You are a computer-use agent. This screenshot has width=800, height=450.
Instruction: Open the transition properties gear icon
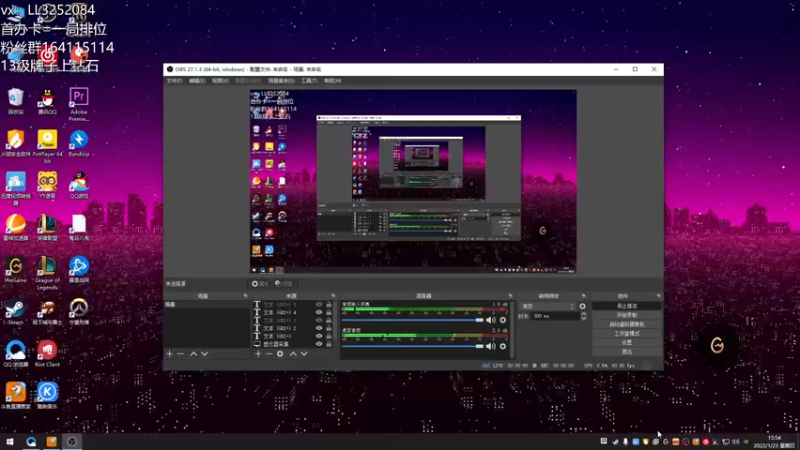[x=582, y=306]
